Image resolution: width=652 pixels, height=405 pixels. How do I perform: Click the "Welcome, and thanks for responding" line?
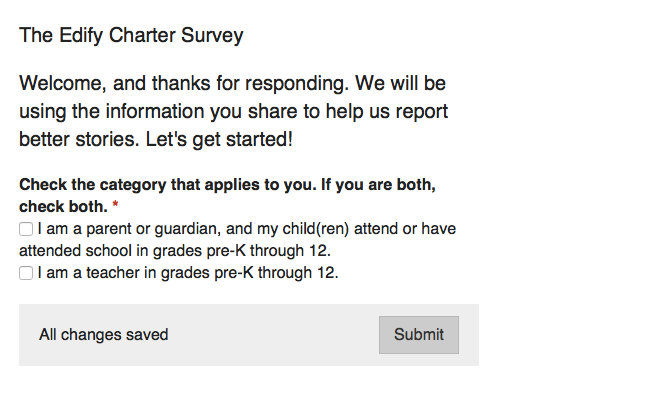coord(232,81)
